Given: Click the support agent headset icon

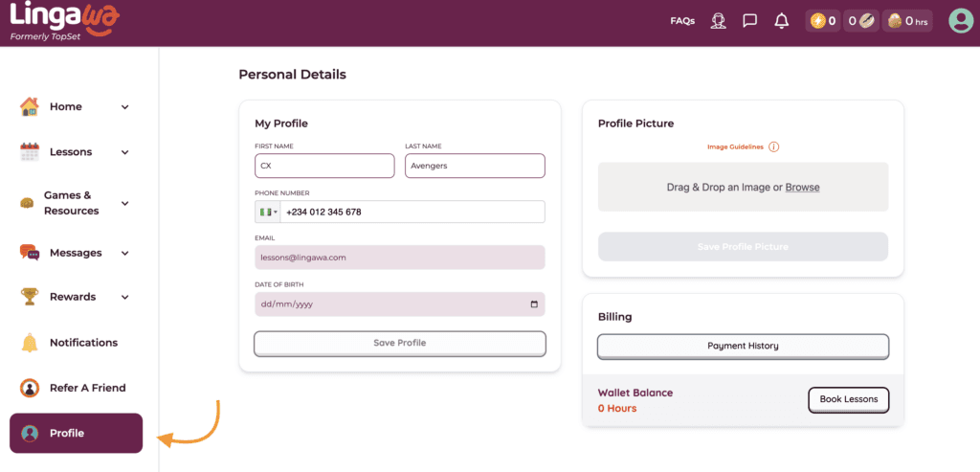Looking at the screenshot, I should tap(719, 20).
